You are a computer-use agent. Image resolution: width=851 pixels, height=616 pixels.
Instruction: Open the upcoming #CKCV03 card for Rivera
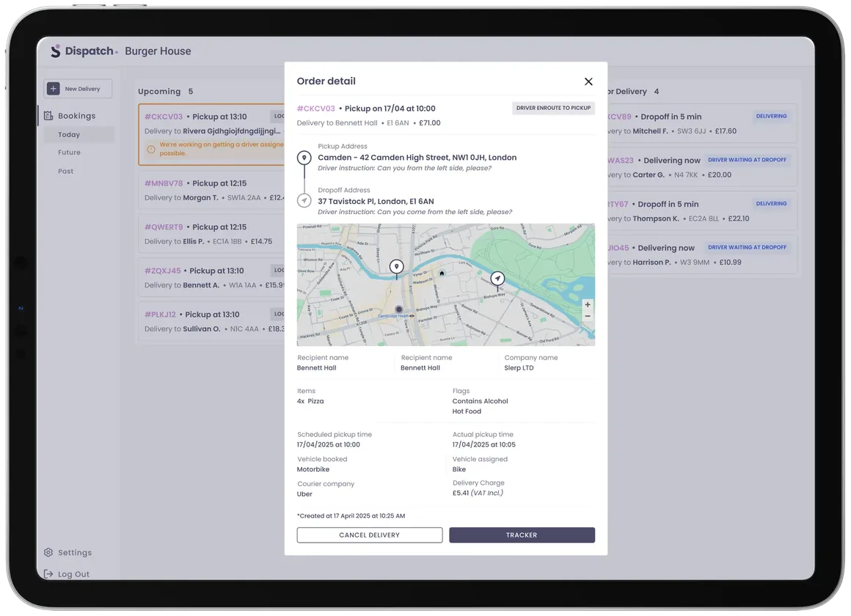click(x=212, y=135)
